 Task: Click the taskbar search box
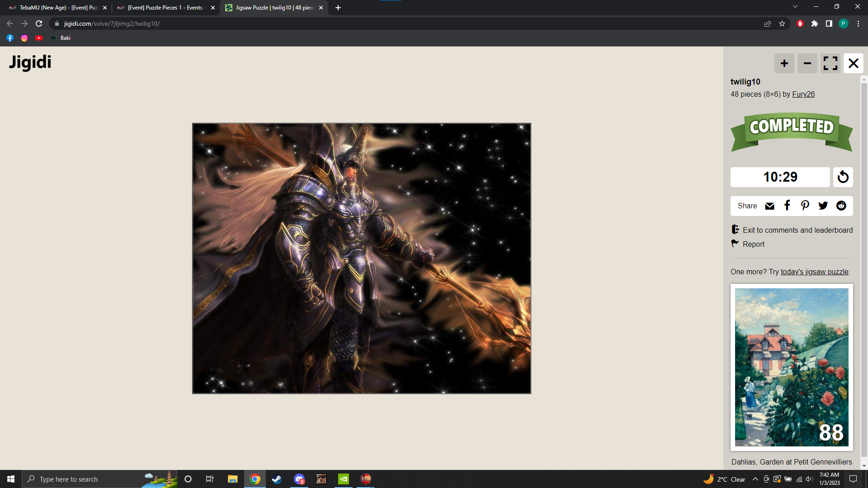click(99, 479)
